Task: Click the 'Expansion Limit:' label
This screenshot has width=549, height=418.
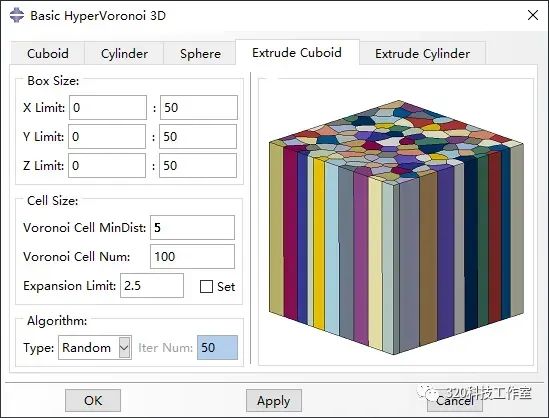Action: pyautogui.click(x=69, y=286)
